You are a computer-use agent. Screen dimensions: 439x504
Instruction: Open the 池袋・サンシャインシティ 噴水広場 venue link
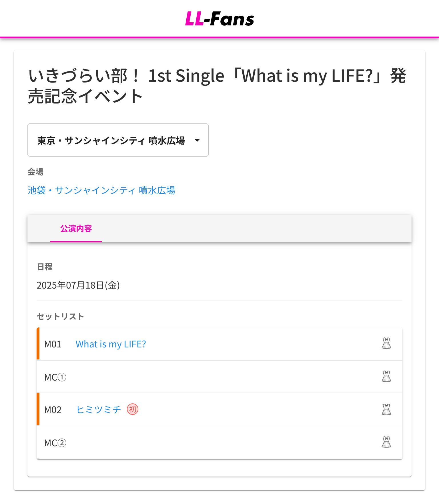101,190
